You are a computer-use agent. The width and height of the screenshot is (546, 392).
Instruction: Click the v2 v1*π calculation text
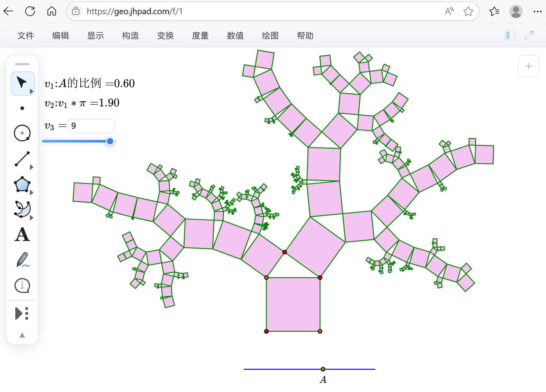click(82, 103)
